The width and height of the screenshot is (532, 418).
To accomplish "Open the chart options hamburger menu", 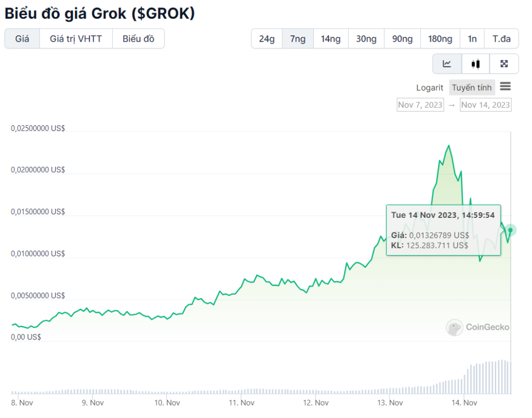I will (505, 86).
